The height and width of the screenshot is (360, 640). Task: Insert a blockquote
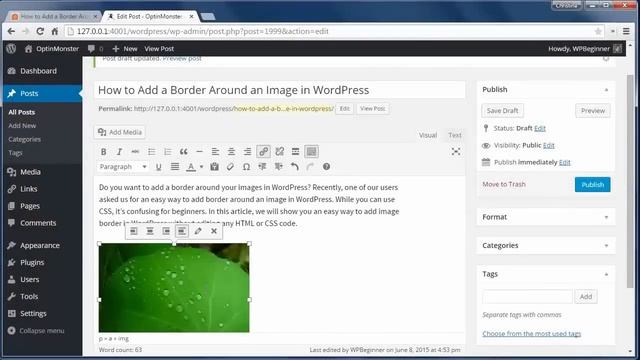click(x=184, y=152)
